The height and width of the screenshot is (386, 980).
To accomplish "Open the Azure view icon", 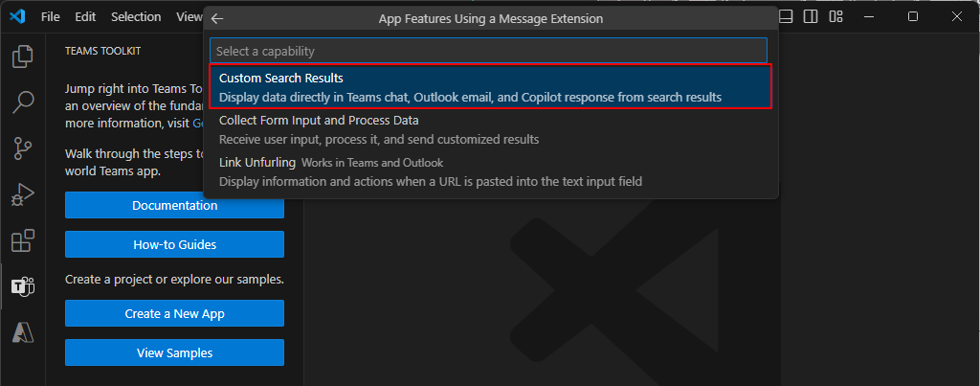I will [23, 331].
